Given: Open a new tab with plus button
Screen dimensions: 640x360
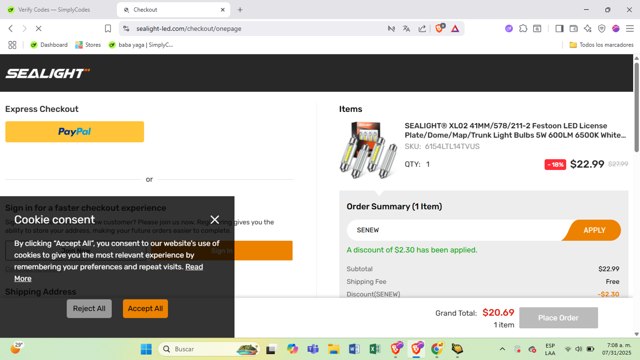Looking at the screenshot, I should (240, 10).
